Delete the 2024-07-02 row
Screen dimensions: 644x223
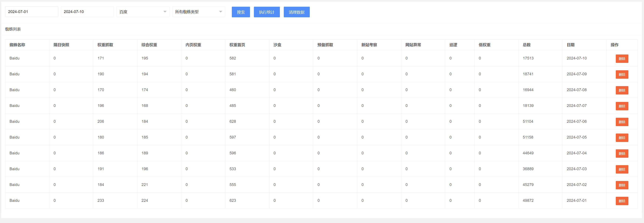(x=622, y=185)
